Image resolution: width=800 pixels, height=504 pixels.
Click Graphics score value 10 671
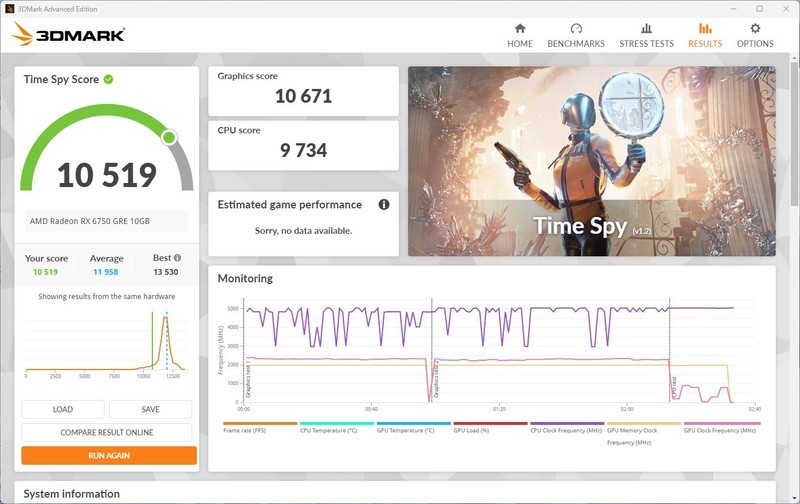pyautogui.click(x=304, y=96)
